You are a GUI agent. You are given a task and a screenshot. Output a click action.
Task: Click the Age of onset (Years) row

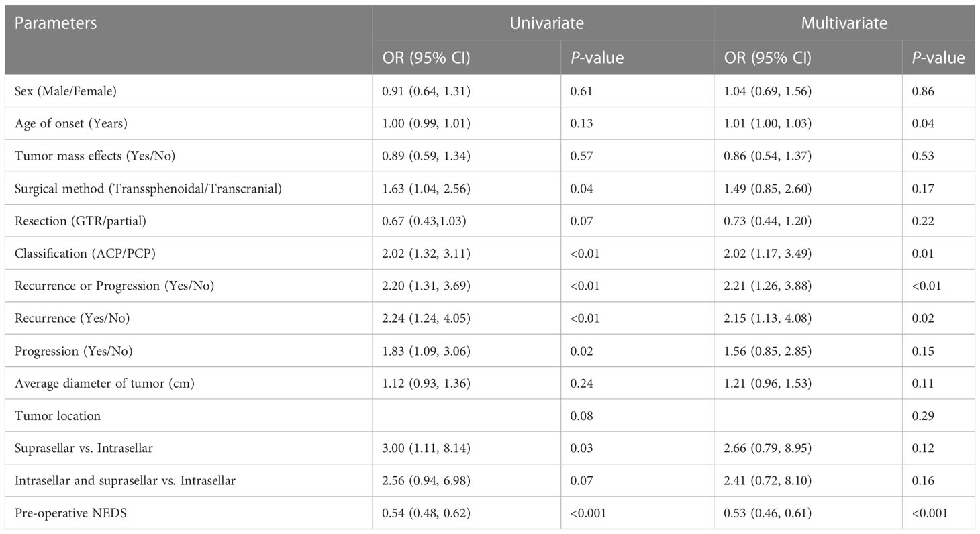(x=489, y=123)
